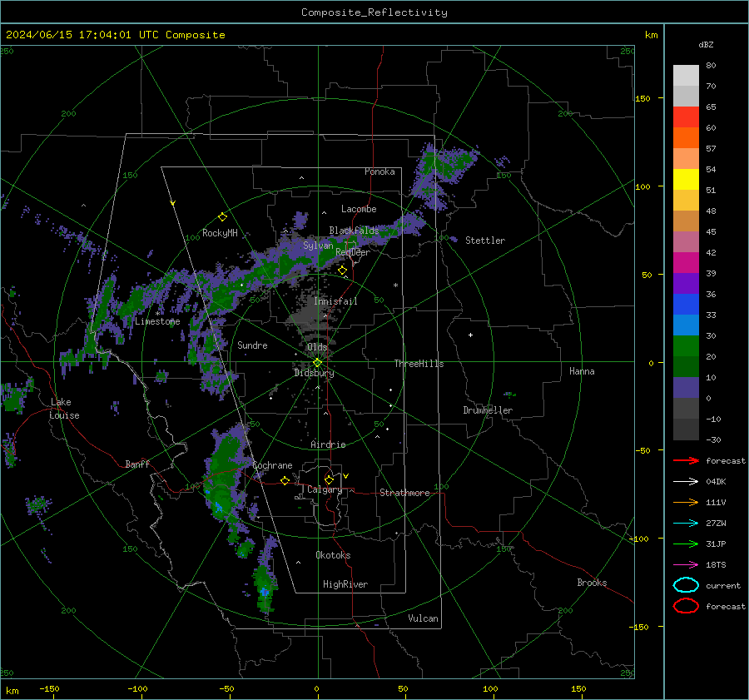Click the Cochrane label

point(272,465)
